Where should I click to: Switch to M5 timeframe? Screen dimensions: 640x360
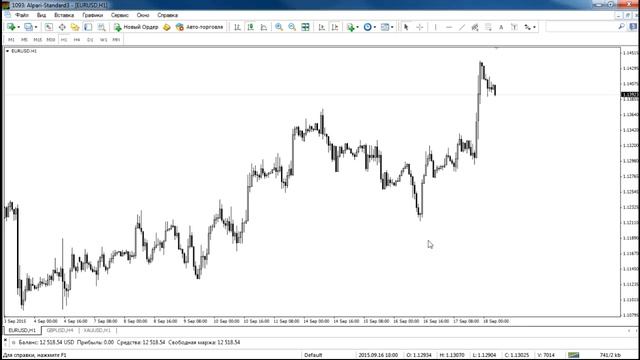(24, 40)
